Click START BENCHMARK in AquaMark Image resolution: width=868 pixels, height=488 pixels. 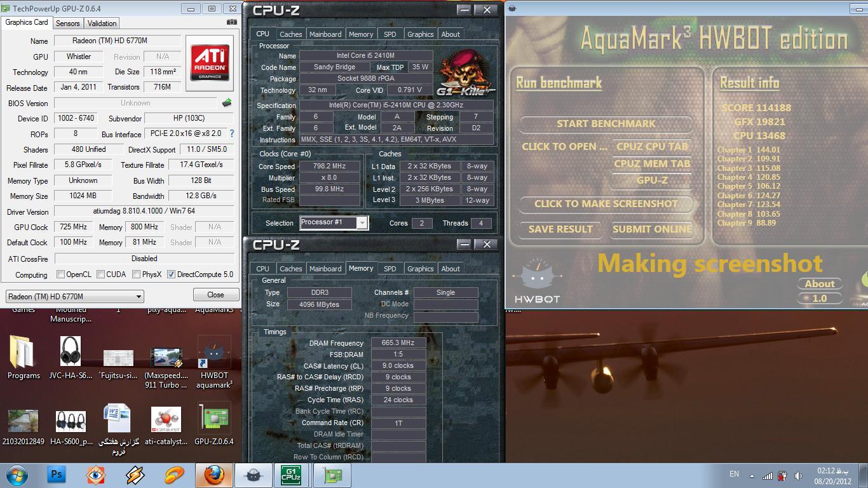pos(606,124)
